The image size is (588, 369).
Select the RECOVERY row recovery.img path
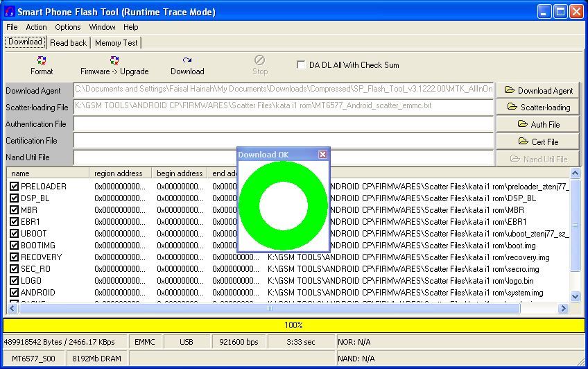[408, 257]
